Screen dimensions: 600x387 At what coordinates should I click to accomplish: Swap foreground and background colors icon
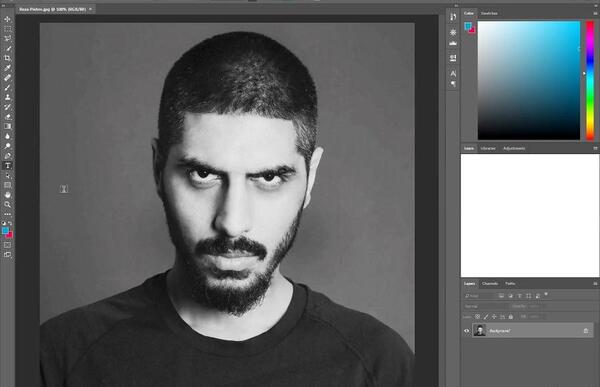click(x=10, y=223)
